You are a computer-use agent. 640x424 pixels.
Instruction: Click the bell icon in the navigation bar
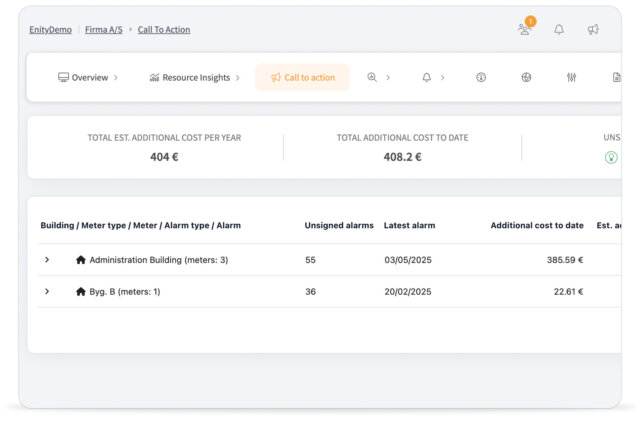click(x=427, y=78)
